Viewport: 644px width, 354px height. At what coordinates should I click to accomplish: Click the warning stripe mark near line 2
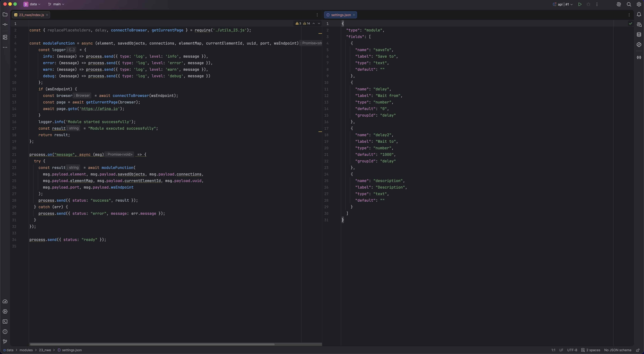coord(320,33)
